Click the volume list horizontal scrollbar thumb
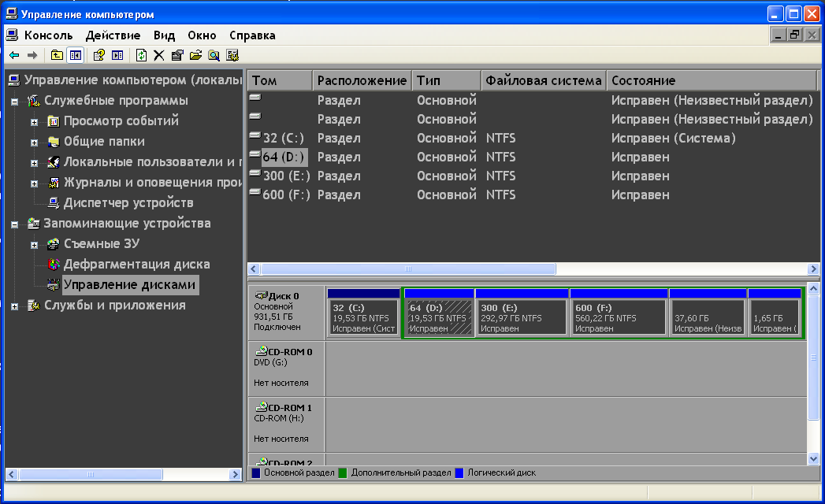Viewport: 825px width, 504px height. pos(402,269)
